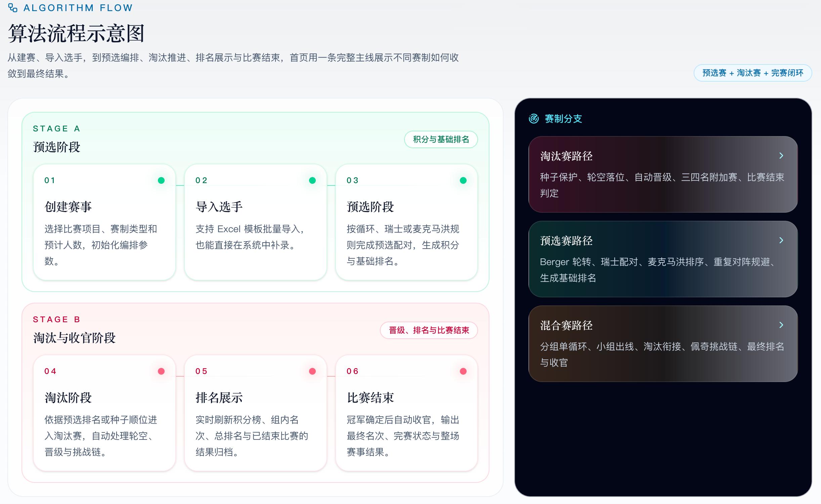Screen dimensions: 821x504
Task: Click the 种子保护、轮空落位 description text
Action: 662,185
